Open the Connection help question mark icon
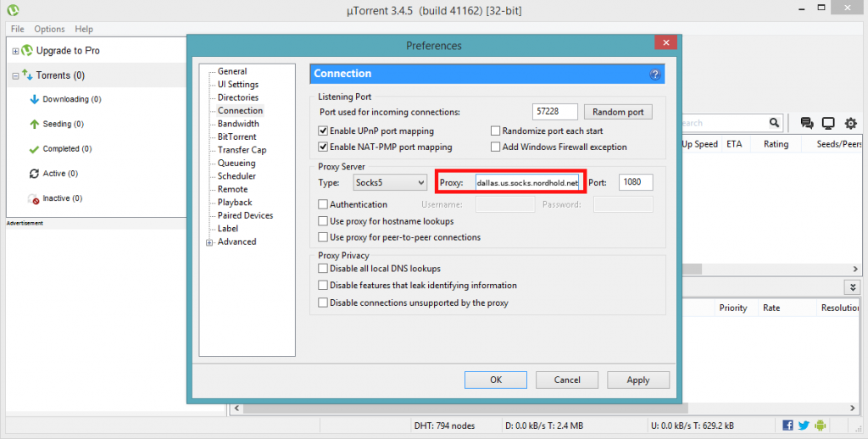868x439 pixels. [x=655, y=75]
